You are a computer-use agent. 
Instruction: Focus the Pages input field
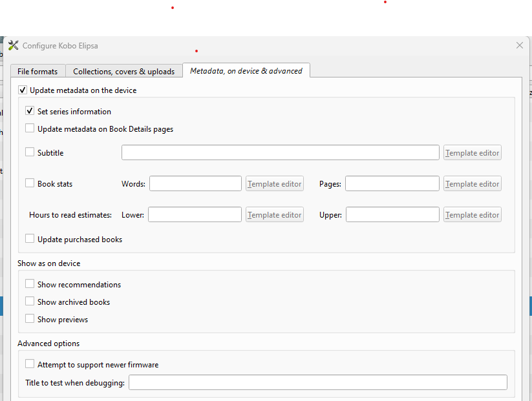[x=392, y=183]
